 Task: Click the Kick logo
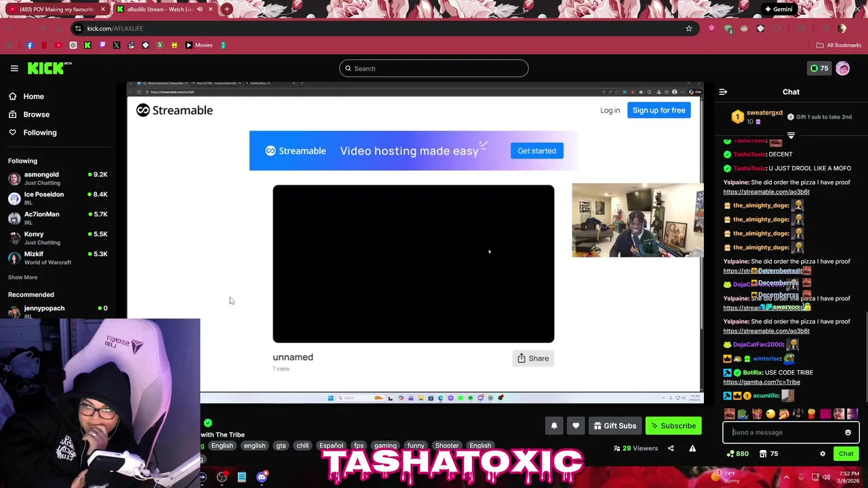tap(49, 68)
